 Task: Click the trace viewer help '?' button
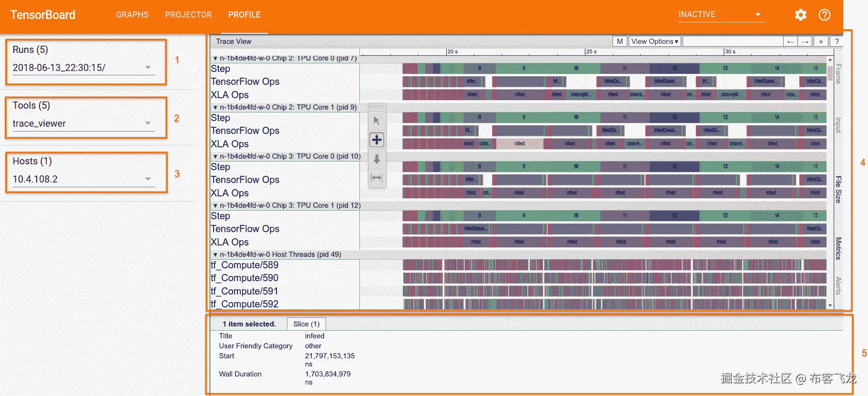click(x=837, y=41)
